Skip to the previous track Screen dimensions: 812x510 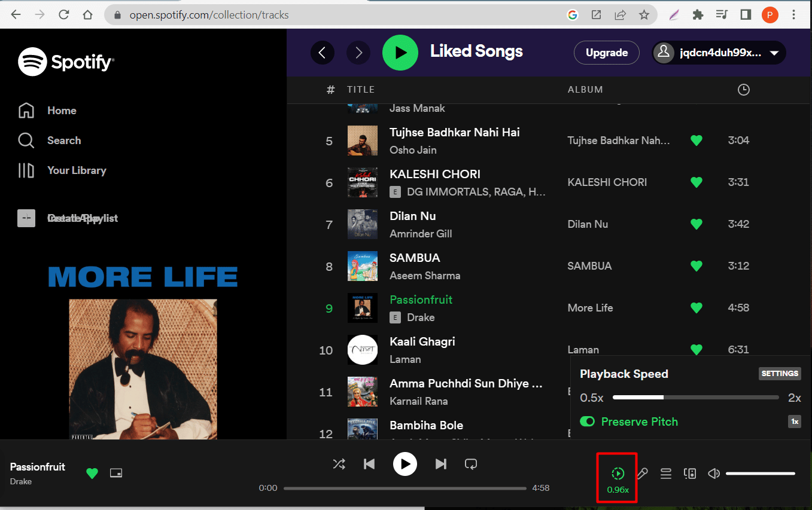pyautogui.click(x=369, y=463)
